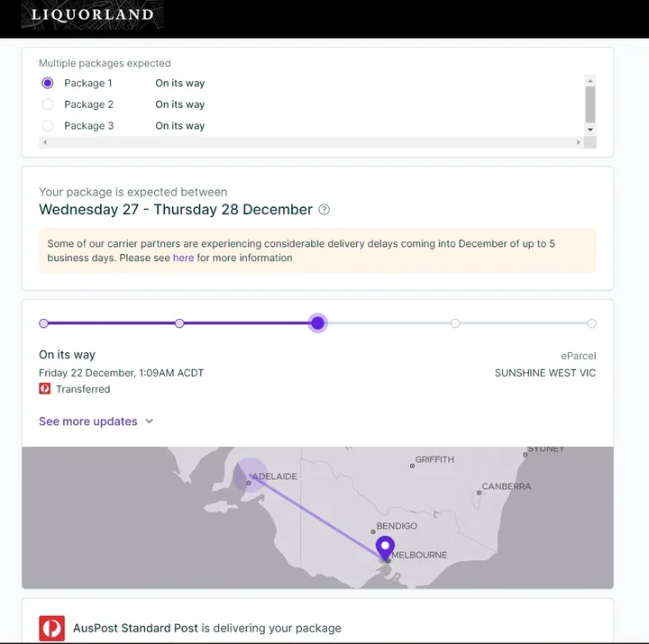Click the chevron beside See more updates
Viewport: 649px width, 644px height.
tap(150, 421)
